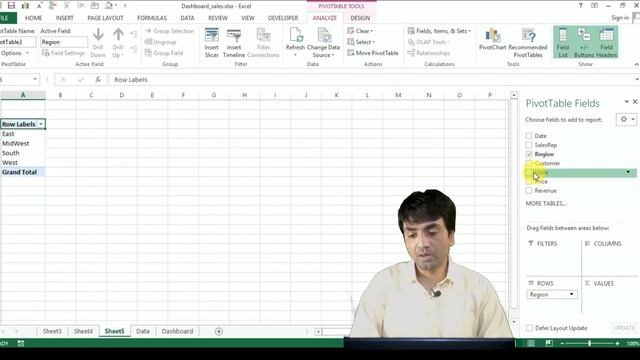Switch to the Dashboard sheet tab
The image size is (640, 360).
tap(177, 331)
